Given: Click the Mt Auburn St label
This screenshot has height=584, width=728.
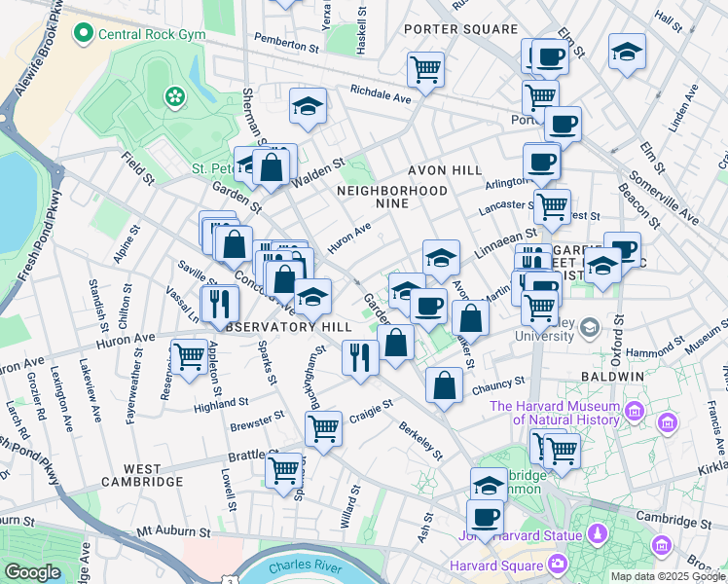Looking at the screenshot, I should [173, 532].
